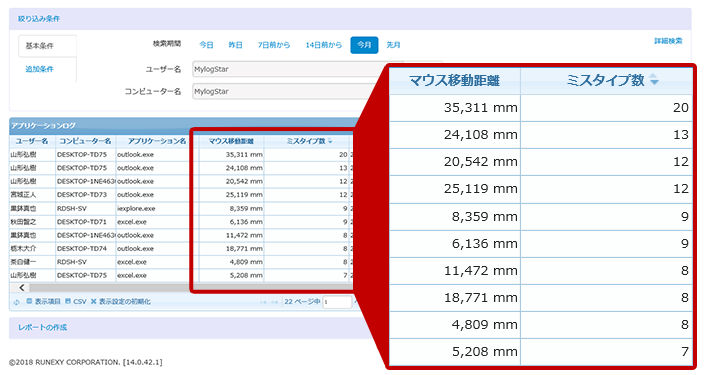Select the 7日前から search period
This screenshot has width=704, height=375.
(x=273, y=45)
